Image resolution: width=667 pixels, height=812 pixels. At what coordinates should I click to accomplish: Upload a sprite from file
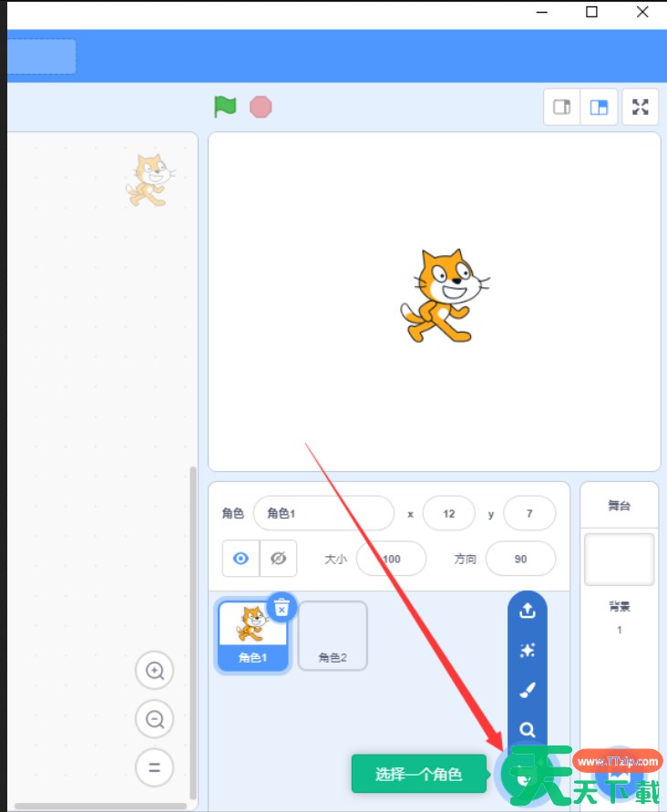pyautogui.click(x=527, y=612)
